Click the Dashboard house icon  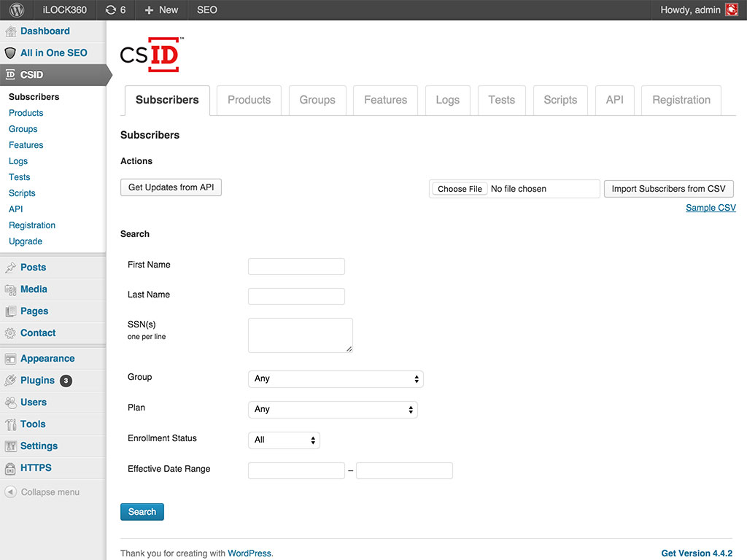[x=10, y=31]
